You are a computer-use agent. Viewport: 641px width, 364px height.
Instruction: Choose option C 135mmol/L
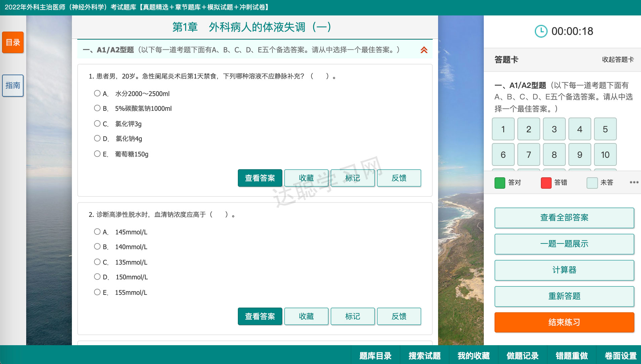point(97,262)
